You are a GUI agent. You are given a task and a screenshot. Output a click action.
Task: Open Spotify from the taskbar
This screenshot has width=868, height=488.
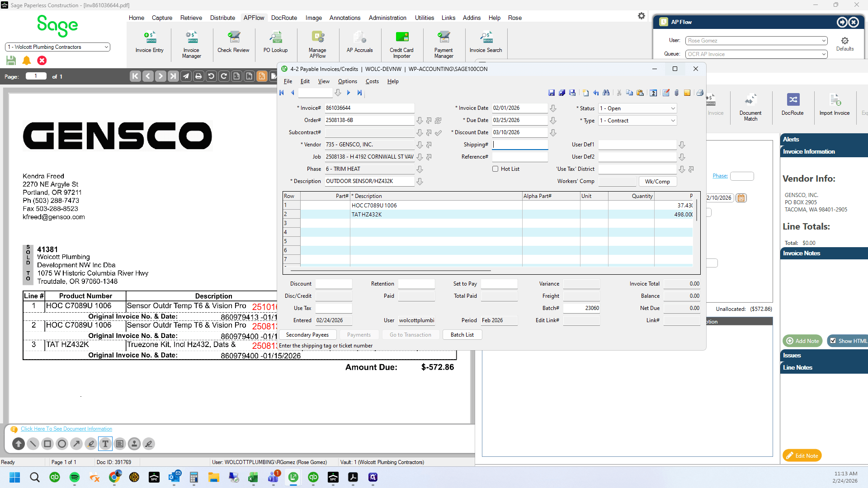[x=75, y=477]
